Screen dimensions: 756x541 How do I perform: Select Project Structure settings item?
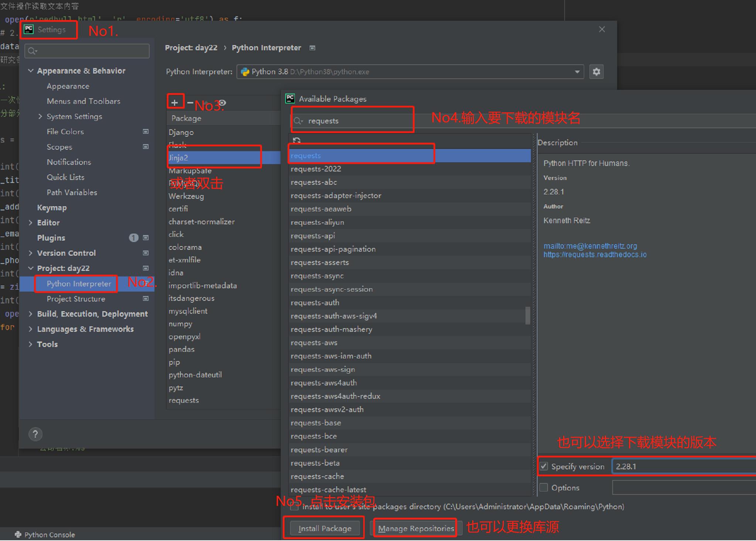click(x=76, y=299)
